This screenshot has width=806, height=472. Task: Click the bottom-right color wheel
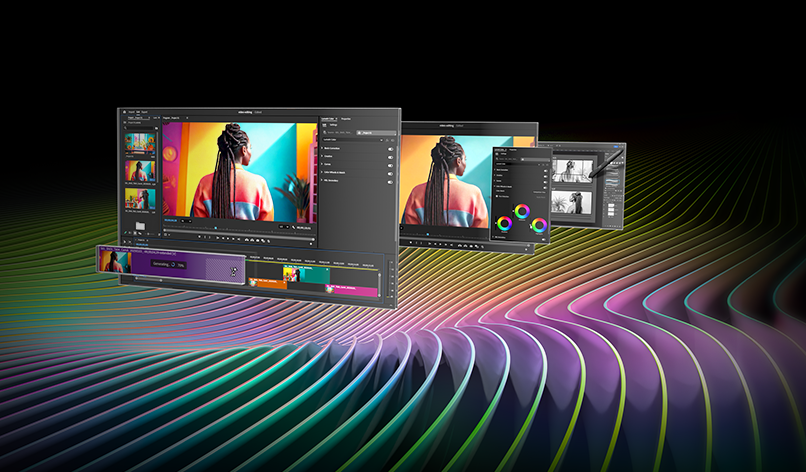[539, 225]
